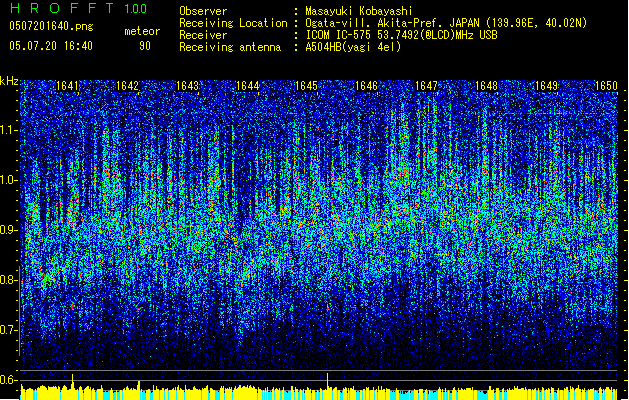Click the 1644 time marker
The width and height of the screenshot is (629, 400).
248,86
